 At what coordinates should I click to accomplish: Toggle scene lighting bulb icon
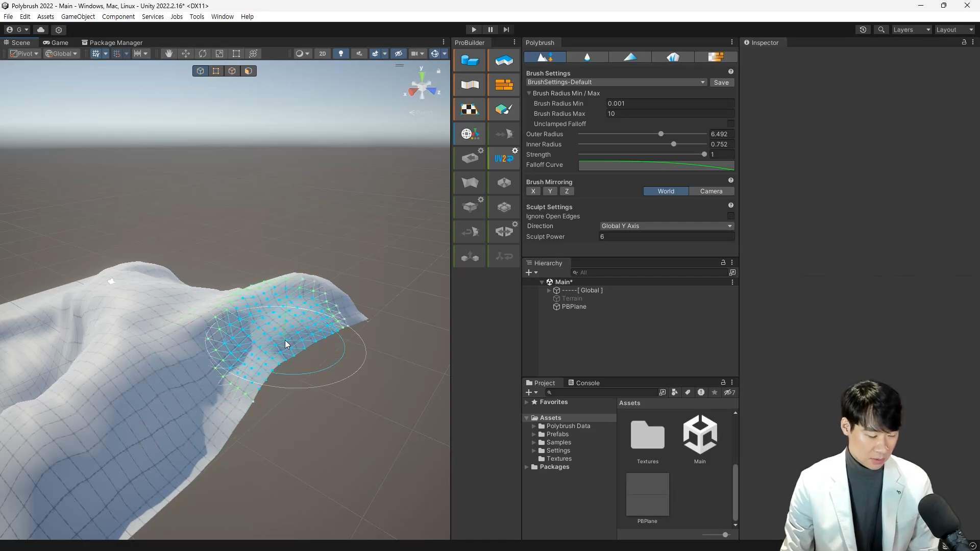click(341, 54)
